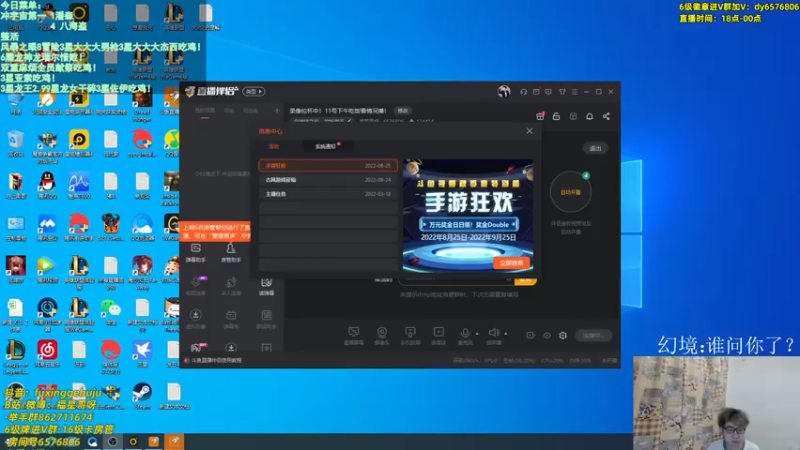The image size is (800, 450).
Task: Select the 主播任务 message row
Action: [x=328, y=194]
